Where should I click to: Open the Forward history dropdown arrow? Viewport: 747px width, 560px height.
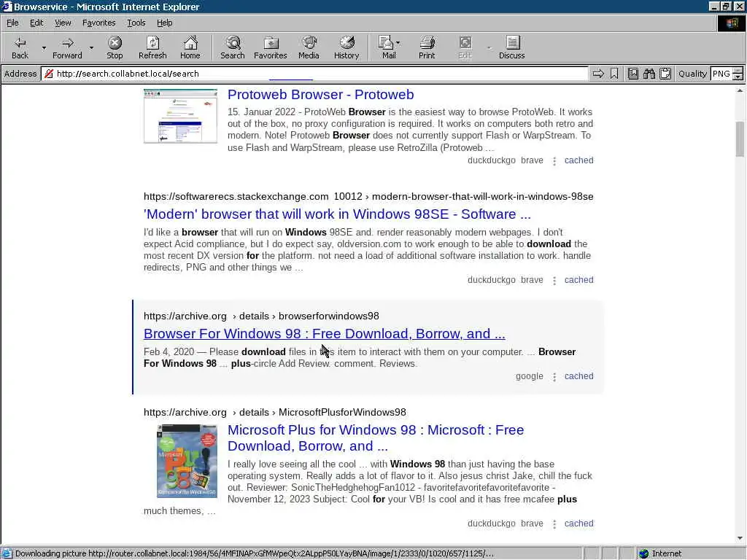click(x=91, y=47)
